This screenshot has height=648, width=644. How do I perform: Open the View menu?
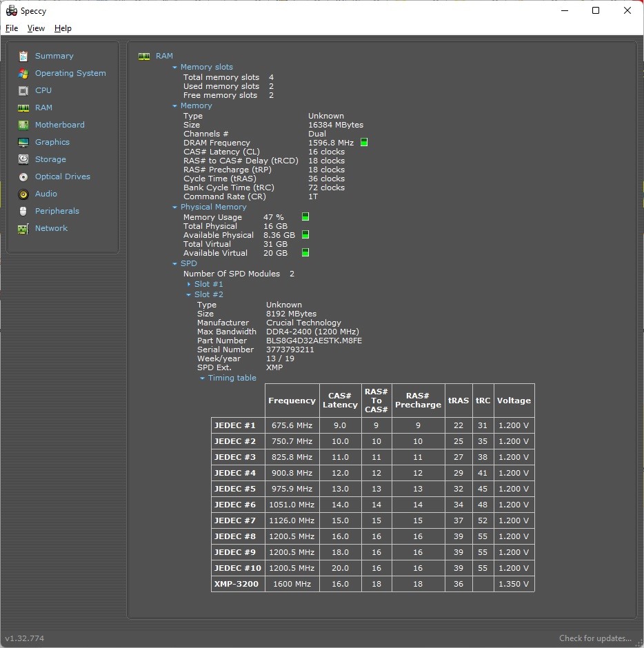click(x=36, y=28)
